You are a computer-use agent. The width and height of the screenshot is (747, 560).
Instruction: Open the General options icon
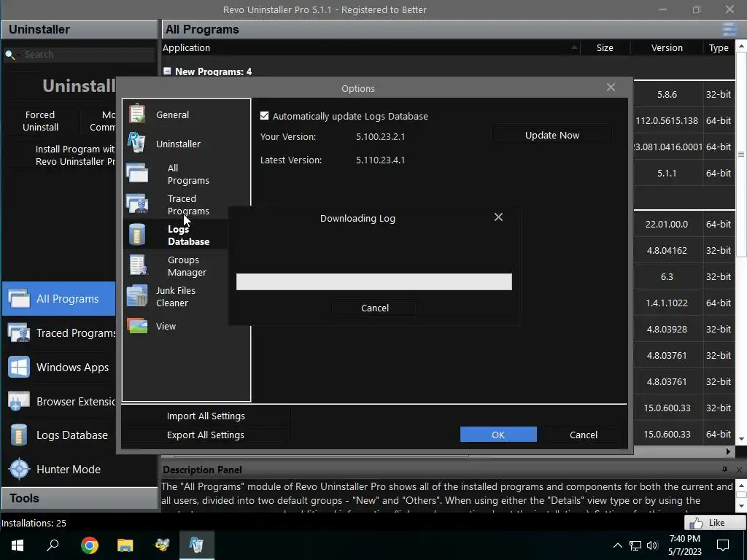point(137,114)
